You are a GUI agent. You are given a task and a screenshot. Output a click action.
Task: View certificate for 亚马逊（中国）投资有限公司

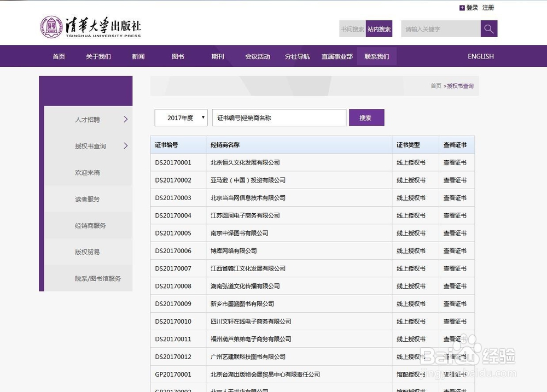pyautogui.click(x=456, y=180)
